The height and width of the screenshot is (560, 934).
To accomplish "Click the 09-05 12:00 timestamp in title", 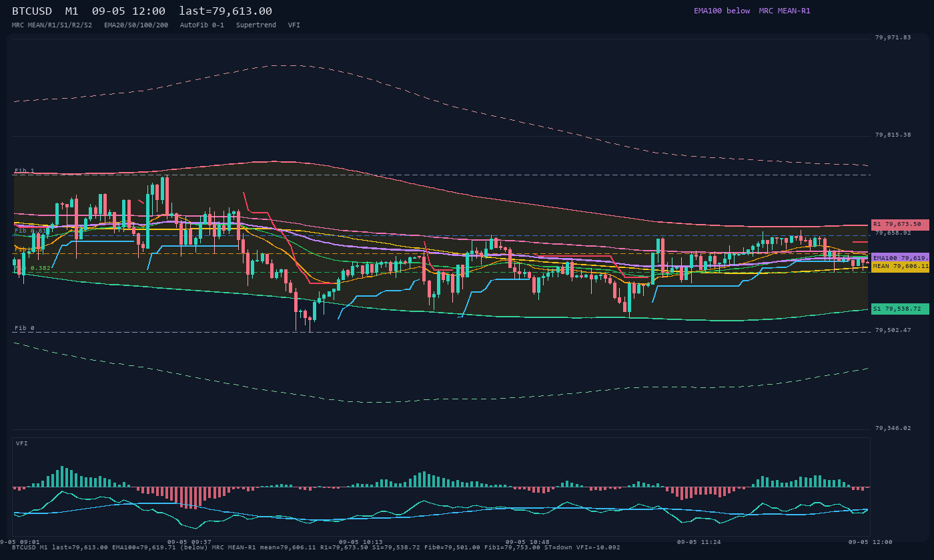I will pos(129,11).
